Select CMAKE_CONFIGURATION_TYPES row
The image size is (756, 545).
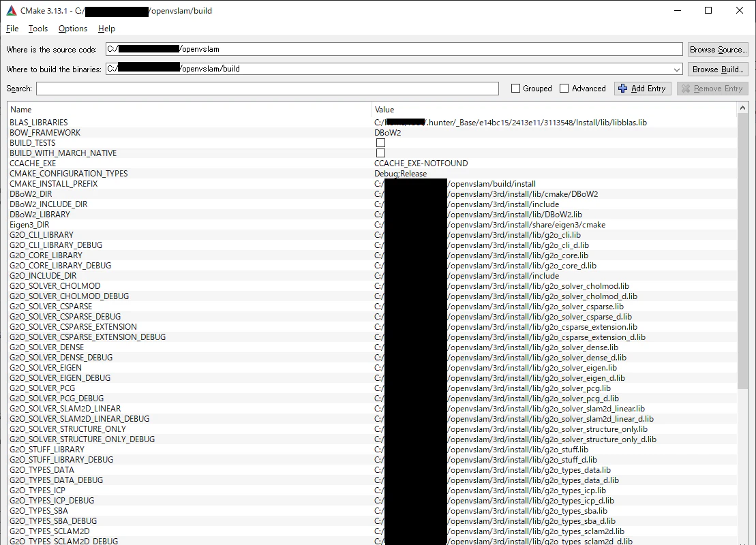68,174
